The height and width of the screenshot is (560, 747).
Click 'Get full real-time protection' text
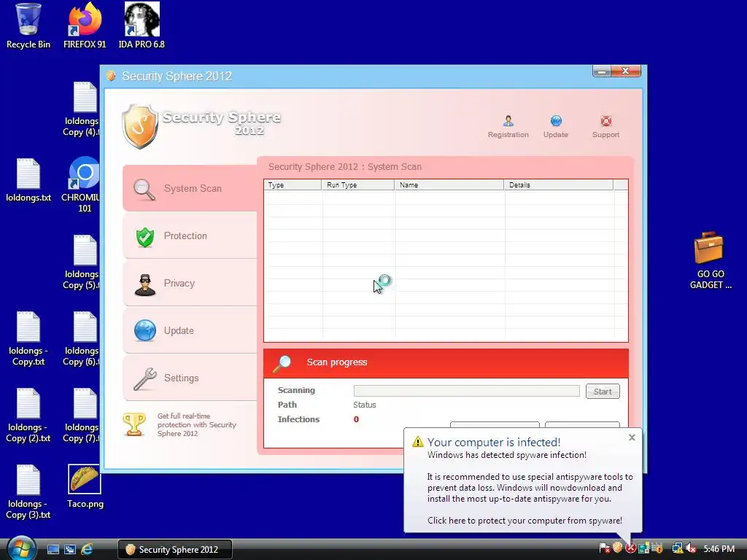click(x=197, y=424)
